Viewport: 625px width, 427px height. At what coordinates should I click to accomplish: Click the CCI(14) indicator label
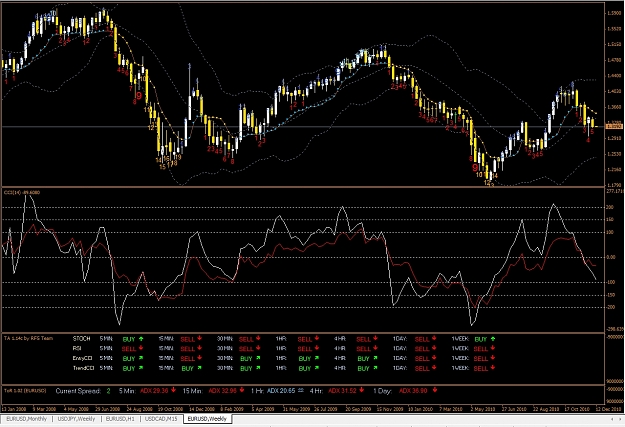coord(22,193)
